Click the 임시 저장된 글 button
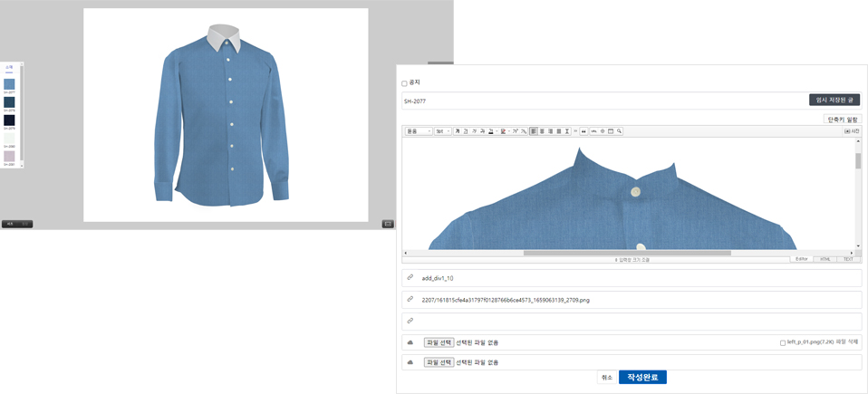The image size is (868, 394). 834,100
